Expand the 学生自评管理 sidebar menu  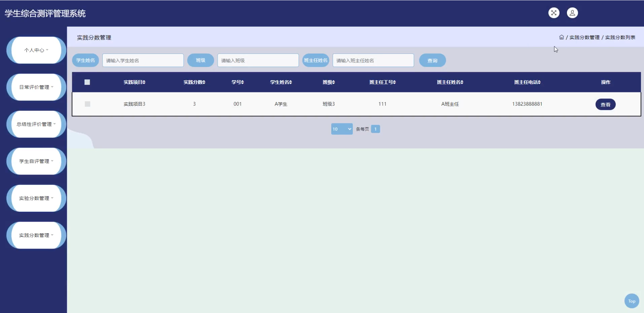coord(36,161)
